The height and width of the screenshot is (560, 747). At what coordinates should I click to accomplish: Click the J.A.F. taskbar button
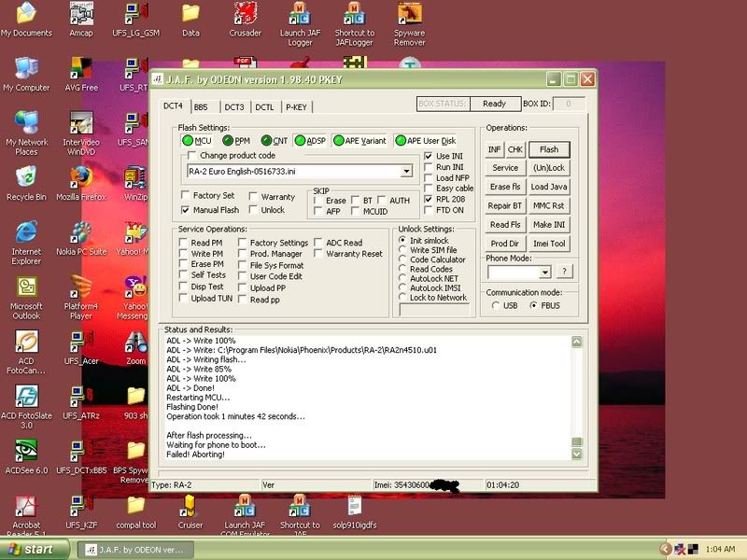[135, 550]
